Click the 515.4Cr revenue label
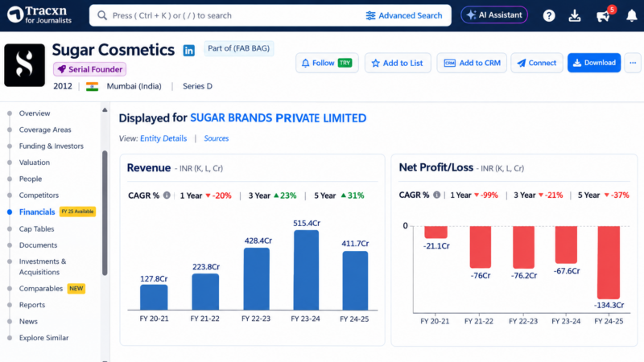 pyautogui.click(x=307, y=224)
